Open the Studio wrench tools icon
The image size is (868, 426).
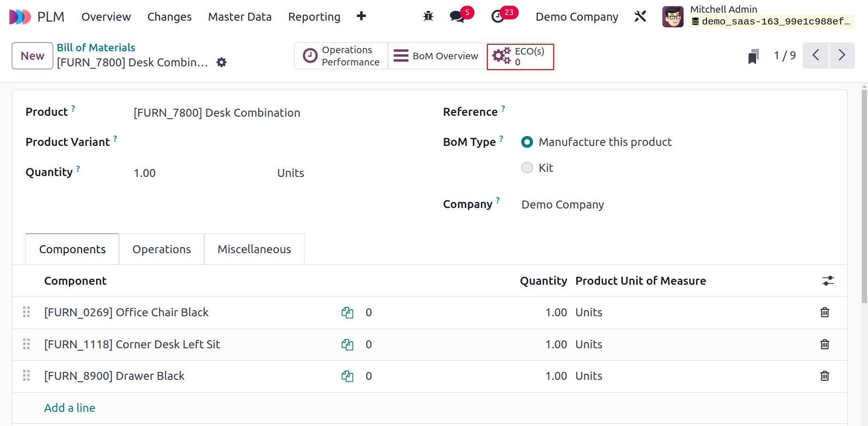coord(640,16)
